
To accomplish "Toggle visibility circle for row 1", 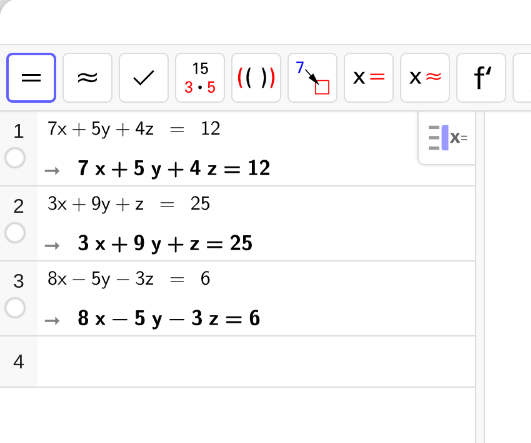I will (15, 158).
